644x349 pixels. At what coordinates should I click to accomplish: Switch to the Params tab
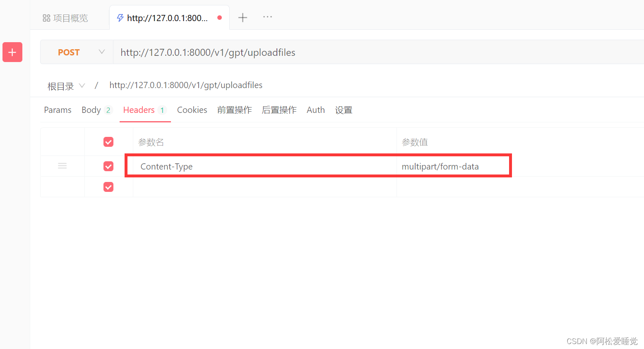(x=58, y=110)
